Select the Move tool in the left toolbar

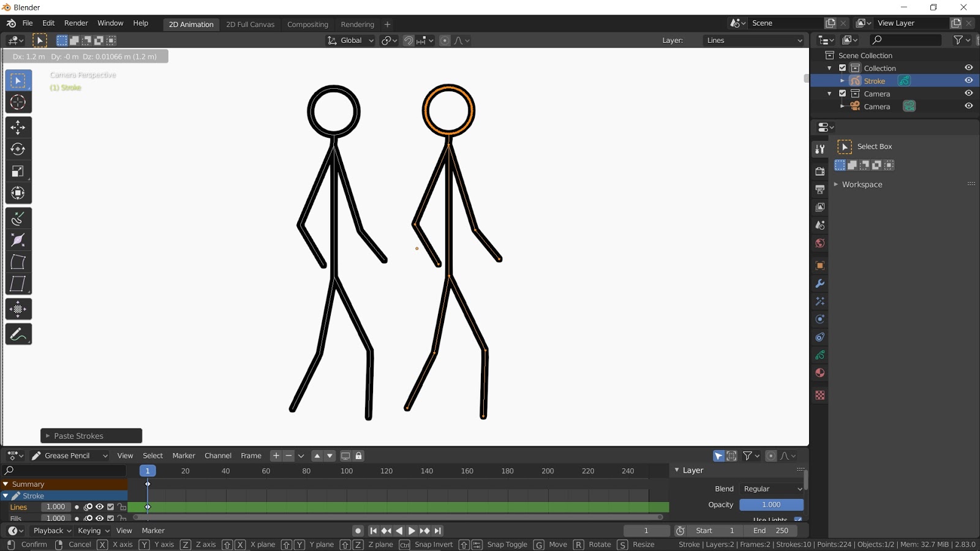tap(18, 127)
